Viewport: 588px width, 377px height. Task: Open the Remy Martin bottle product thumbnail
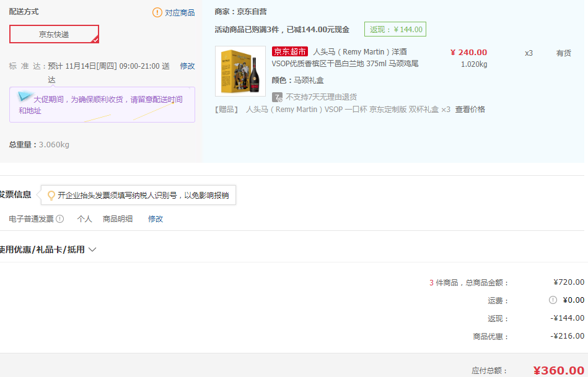[240, 71]
